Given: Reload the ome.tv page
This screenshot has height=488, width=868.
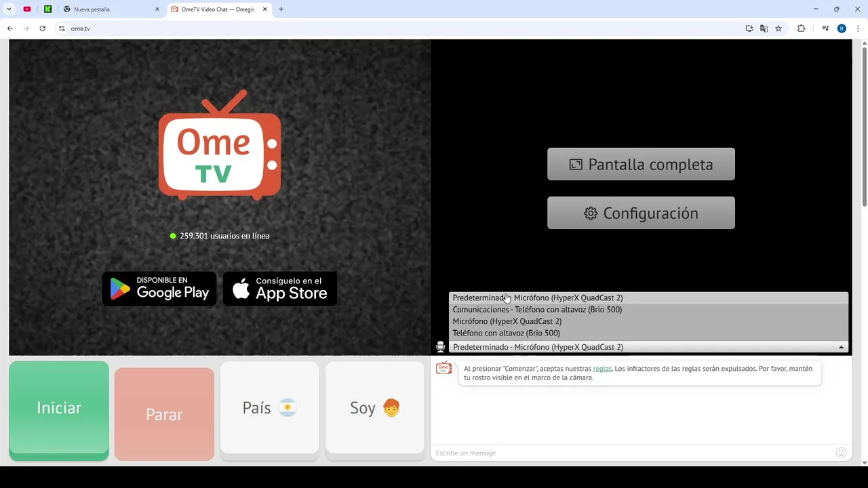Looking at the screenshot, I should (x=42, y=28).
